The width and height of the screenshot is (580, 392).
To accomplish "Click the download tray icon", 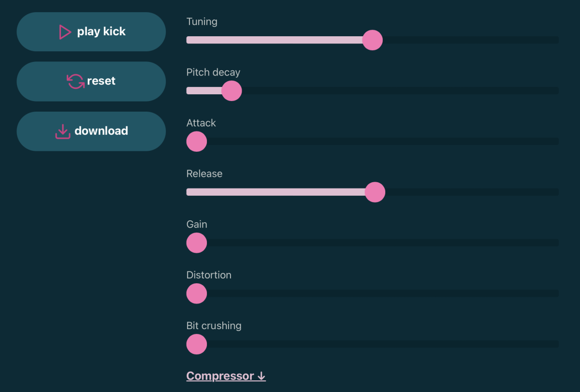I will [x=63, y=131].
